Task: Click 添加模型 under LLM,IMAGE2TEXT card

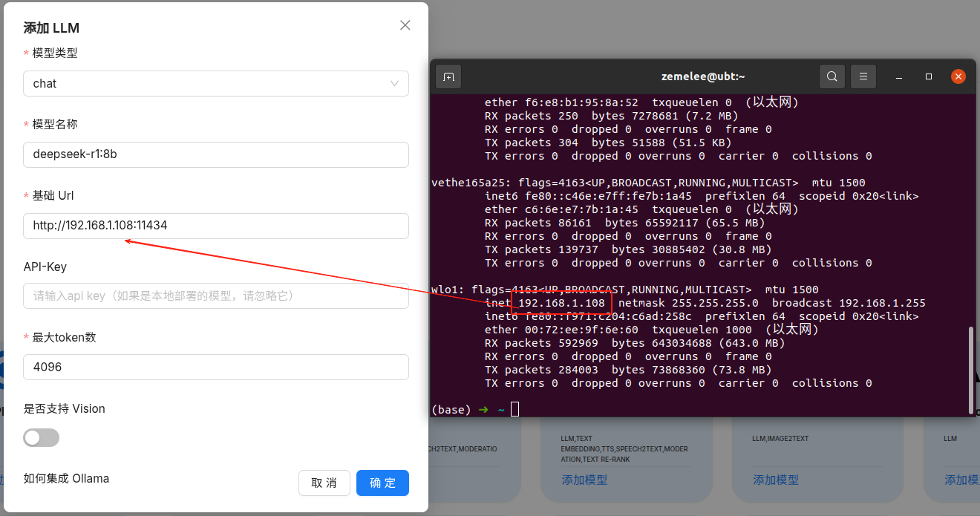Action: click(x=776, y=480)
